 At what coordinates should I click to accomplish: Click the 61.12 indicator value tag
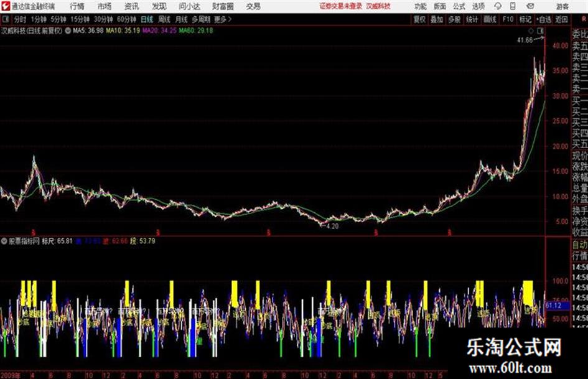click(554, 306)
